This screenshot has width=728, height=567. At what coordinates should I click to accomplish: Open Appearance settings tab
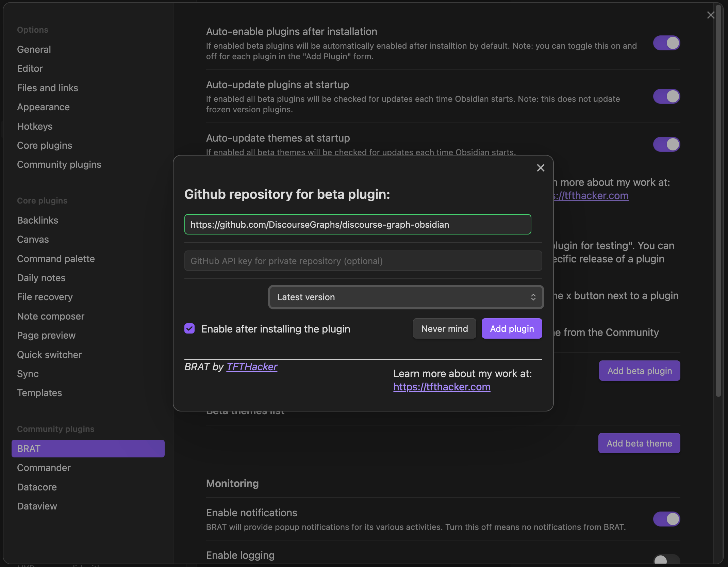pos(43,107)
